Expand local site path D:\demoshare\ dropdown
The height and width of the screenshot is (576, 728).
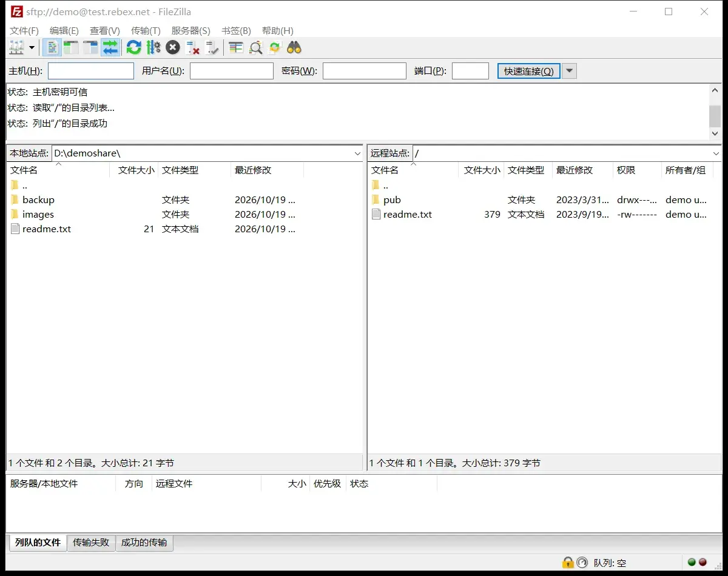coord(357,153)
